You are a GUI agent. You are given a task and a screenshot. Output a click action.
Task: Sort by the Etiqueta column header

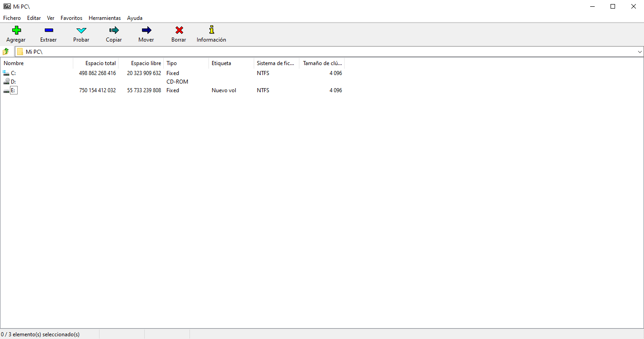(231, 63)
